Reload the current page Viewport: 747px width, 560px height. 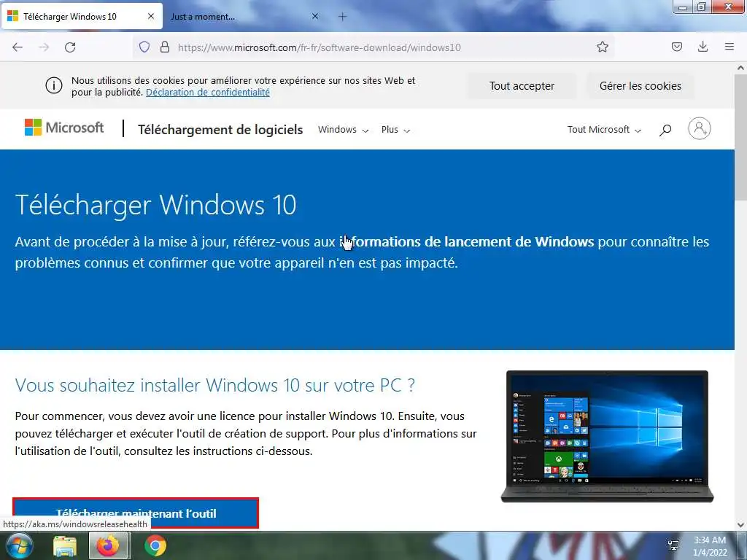coord(70,47)
